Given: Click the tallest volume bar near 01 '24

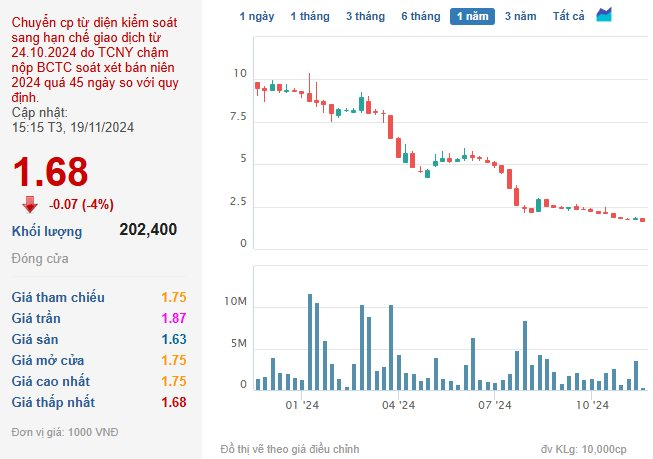Looking at the screenshot, I should tap(310, 342).
